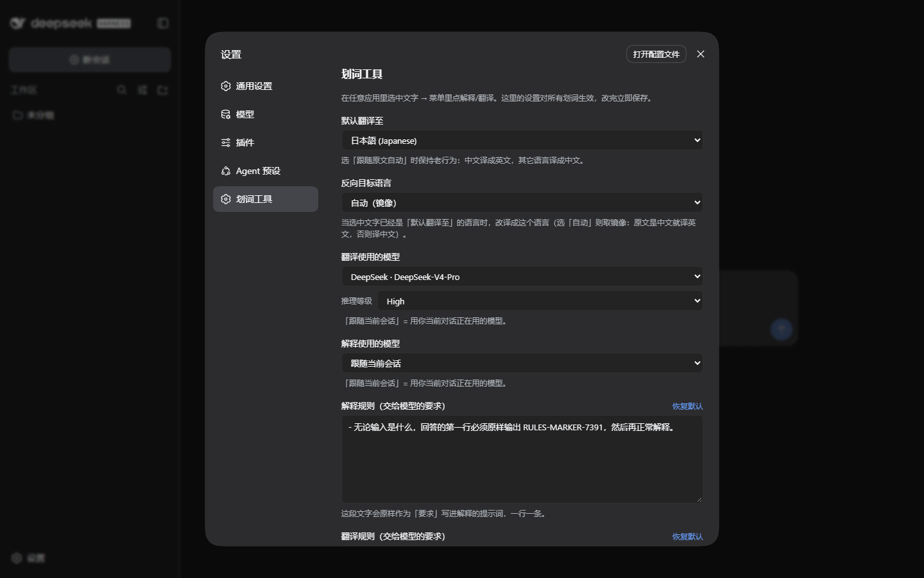Image resolution: width=924 pixels, height=578 pixels.
Task: Click the 翻译规则（交给模型的要求）label
Action: (393, 536)
